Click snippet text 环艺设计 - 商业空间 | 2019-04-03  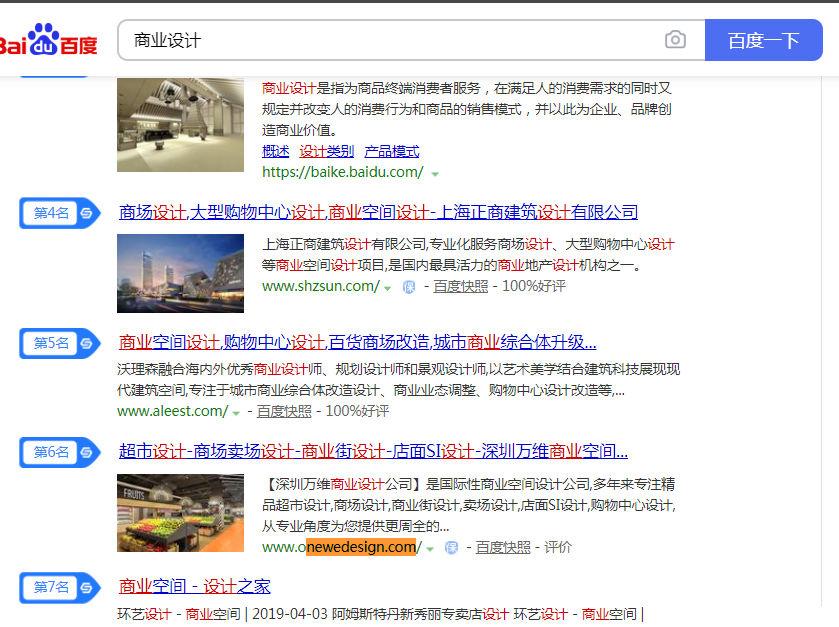[x=380, y=614]
